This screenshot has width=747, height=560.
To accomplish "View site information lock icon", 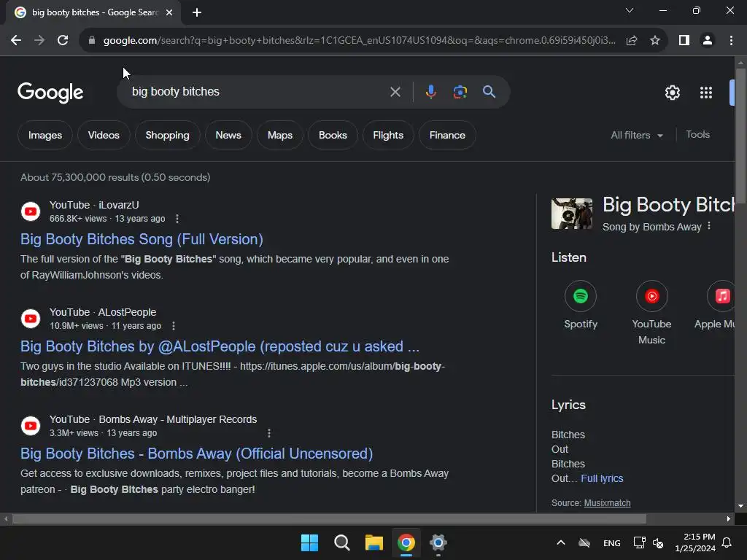I will pyautogui.click(x=92, y=41).
